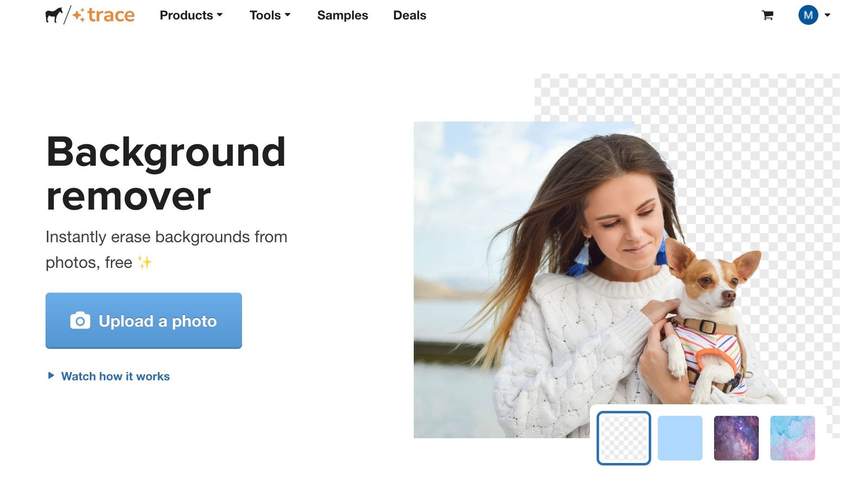Select the transparent checkerboard color swatch
Image resolution: width=868 pixels, height=501 pixels.
[623, 438]
